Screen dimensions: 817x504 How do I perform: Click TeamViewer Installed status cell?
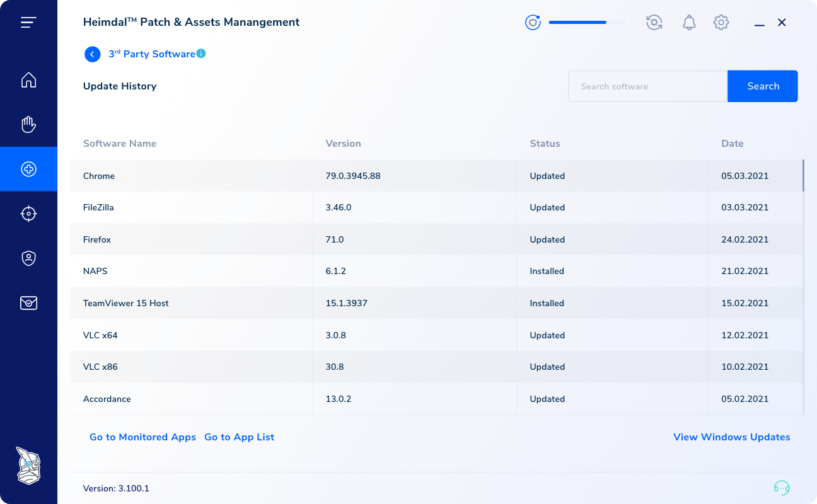[547, 303]
